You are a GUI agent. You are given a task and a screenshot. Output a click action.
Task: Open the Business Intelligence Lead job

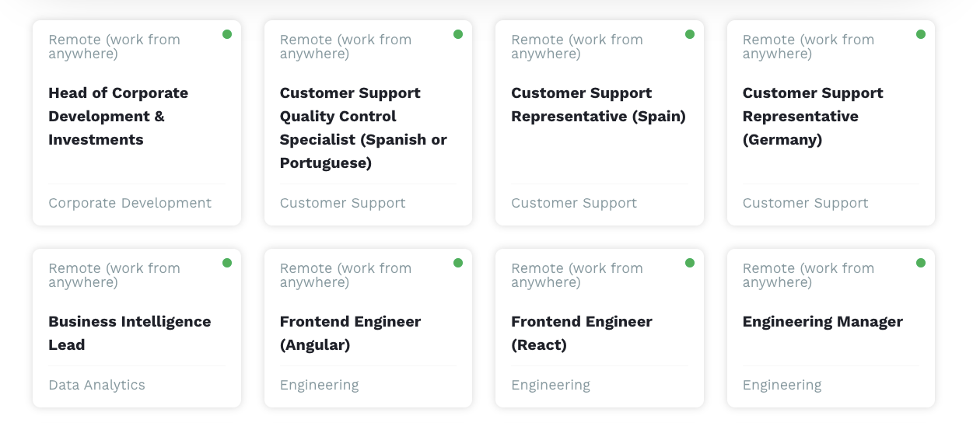coord(129,333)
